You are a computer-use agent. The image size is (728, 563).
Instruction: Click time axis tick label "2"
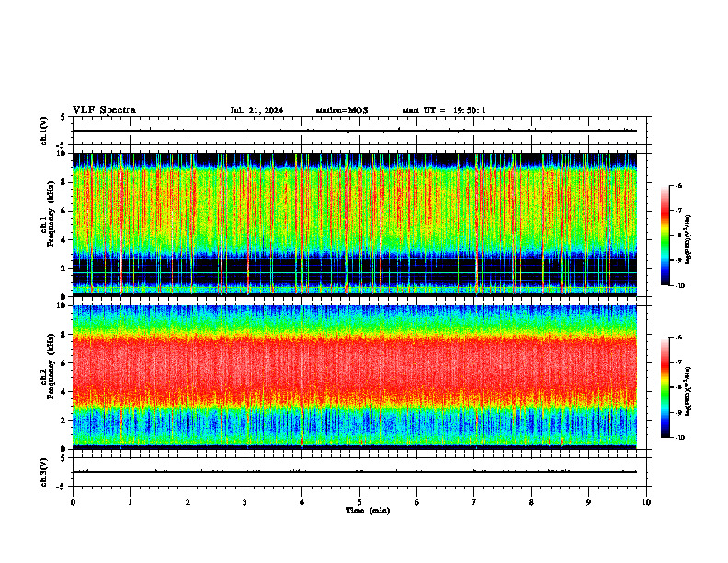click(188, 502)
